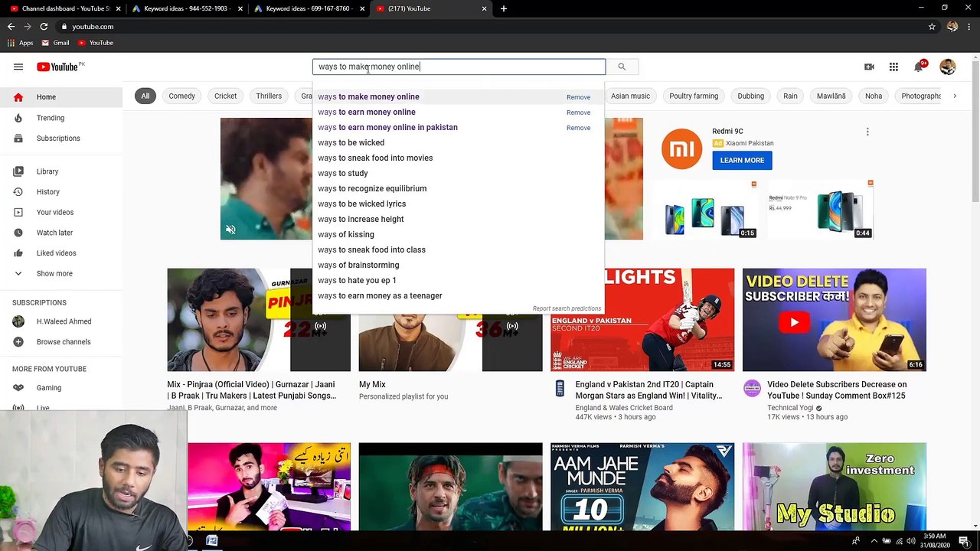Open the Gmail bookmark
The image size is (980, 551).
pos(56,43)
